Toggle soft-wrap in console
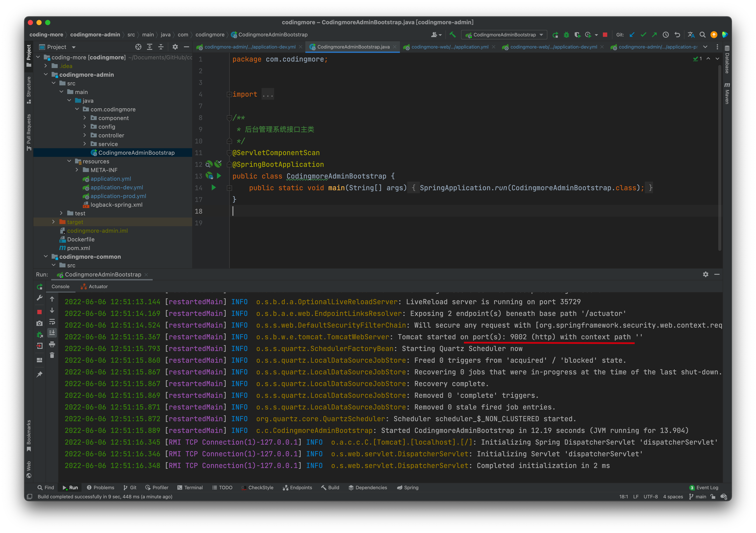Image resolution: width=756 pixels, height=533 pixels. click(52, 322)
